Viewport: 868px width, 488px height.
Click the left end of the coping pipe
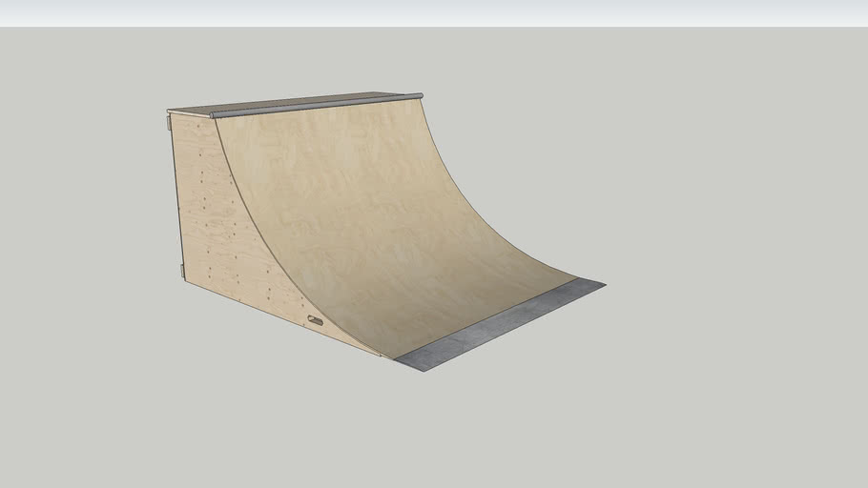click(215, 114)
